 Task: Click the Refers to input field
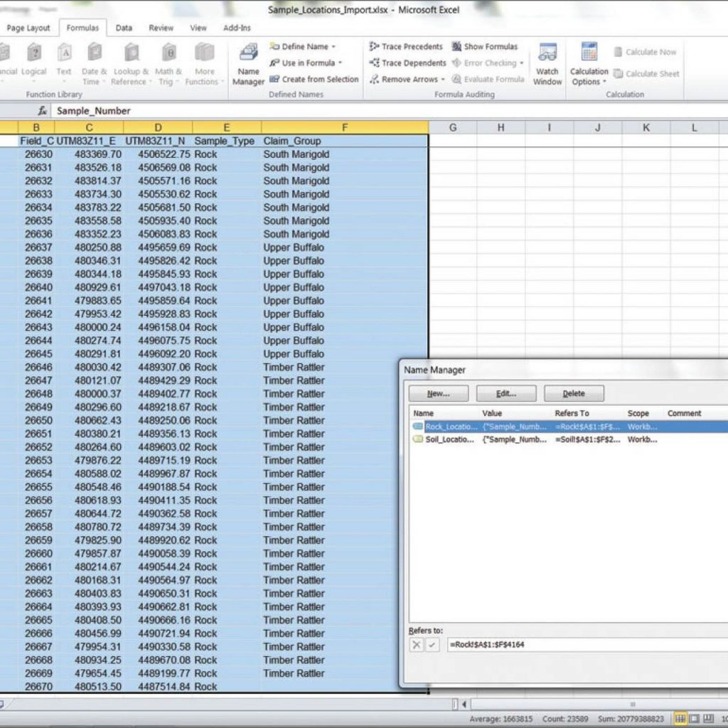tap(583, 645)
